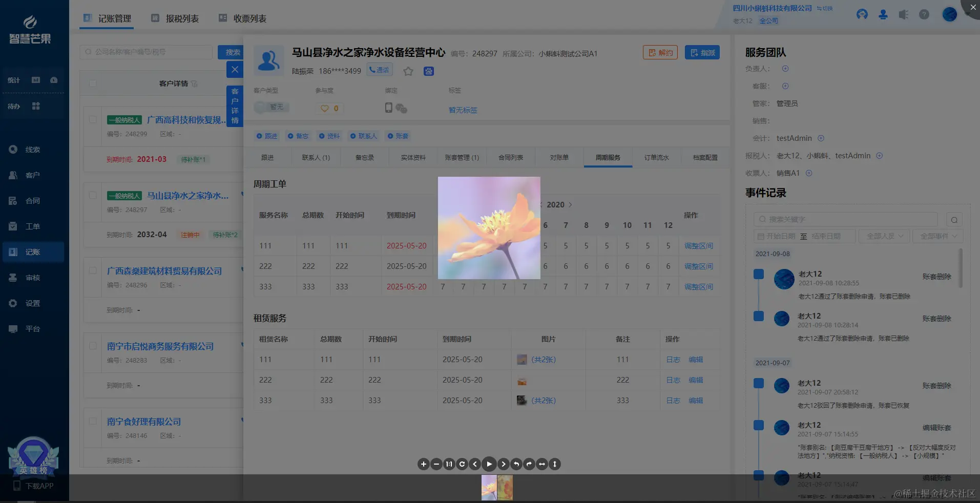980x503 pixels.
Task: Open 设置 from the left sidebar
Action: tap(32, 303)
